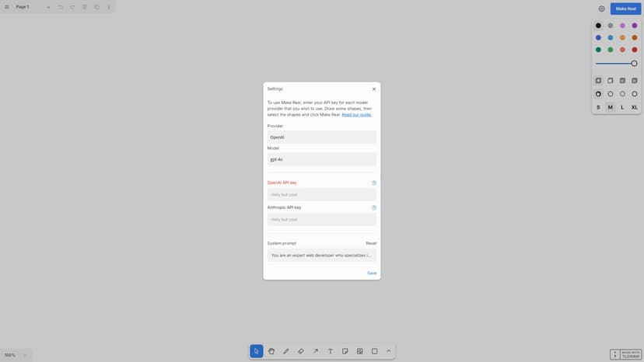Viewport: 644px width, 362px height.
Task: Click the Anthropic API key help icon
Action: (x=374, y=207)
